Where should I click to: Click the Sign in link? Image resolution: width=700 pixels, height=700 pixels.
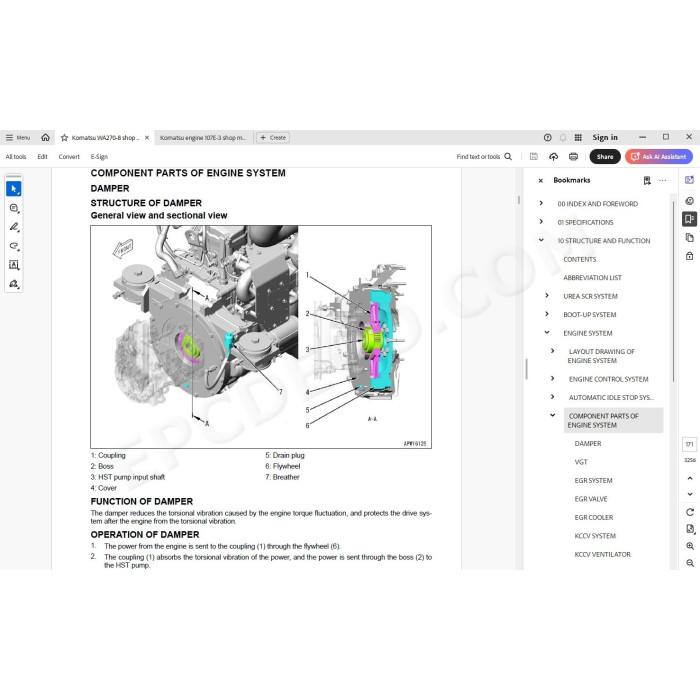pyautogui.click(x=605, y=138)
